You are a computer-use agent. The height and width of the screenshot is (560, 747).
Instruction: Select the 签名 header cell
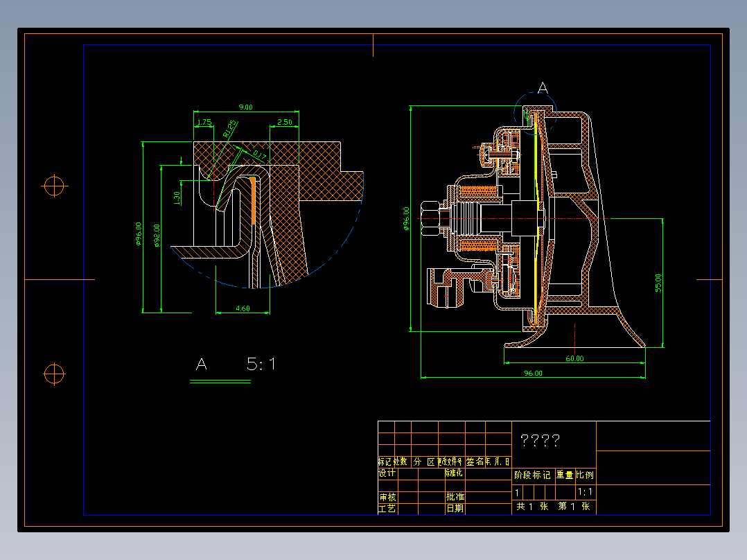point(475,462)
